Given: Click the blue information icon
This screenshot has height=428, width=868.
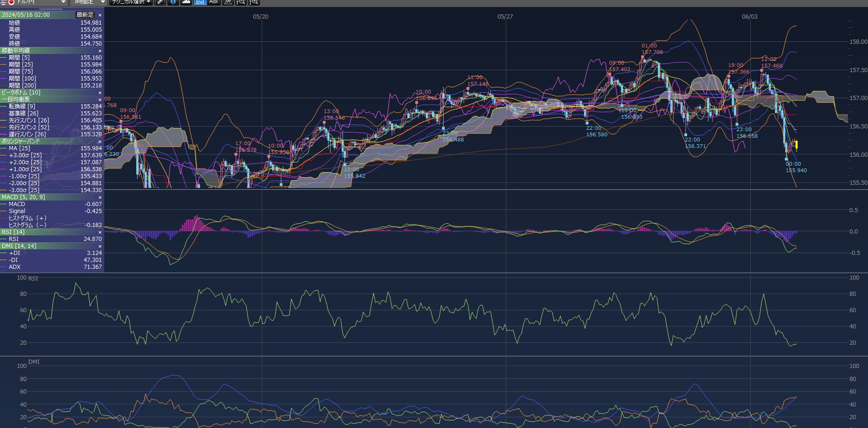Looking at the screenshot, I should pyautogui.click(x=173, y=2).
